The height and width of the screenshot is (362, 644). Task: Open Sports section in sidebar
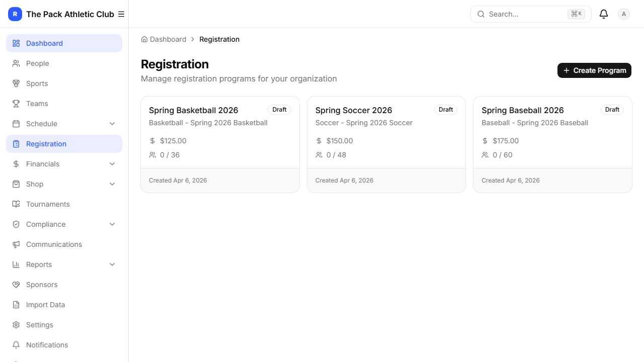point(64,83)
